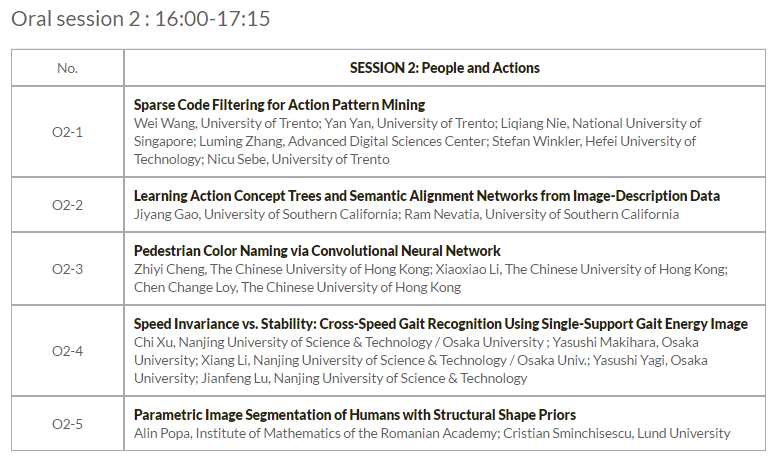Open 'Speed Invariance vs. Stability' paper title
773x466 pixels.
[440, 324]
